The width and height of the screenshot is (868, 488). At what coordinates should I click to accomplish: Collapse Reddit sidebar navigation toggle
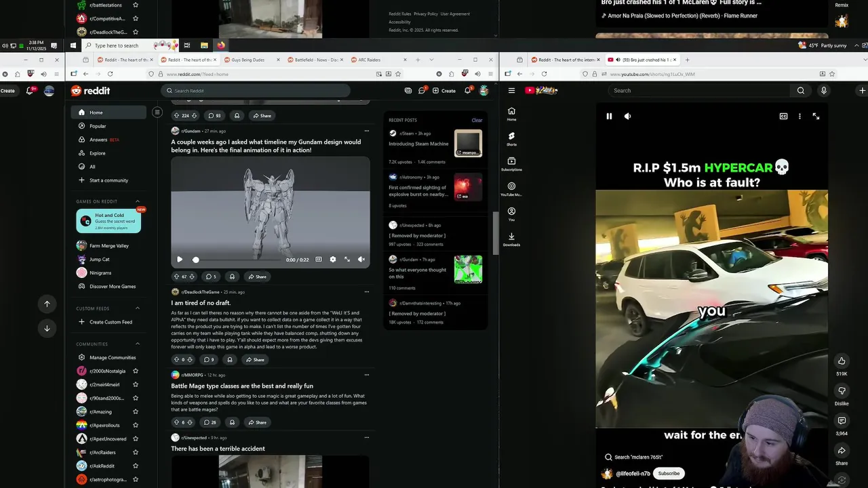[157, 113]
